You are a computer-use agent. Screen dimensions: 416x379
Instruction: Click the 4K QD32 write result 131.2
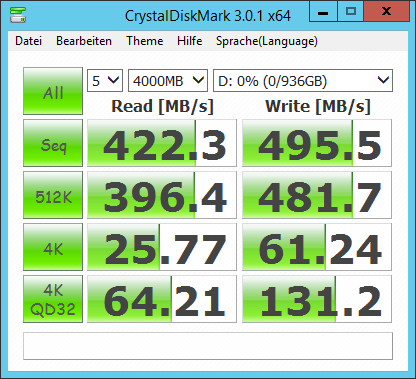pyautogui.click(x=317, y=299)
